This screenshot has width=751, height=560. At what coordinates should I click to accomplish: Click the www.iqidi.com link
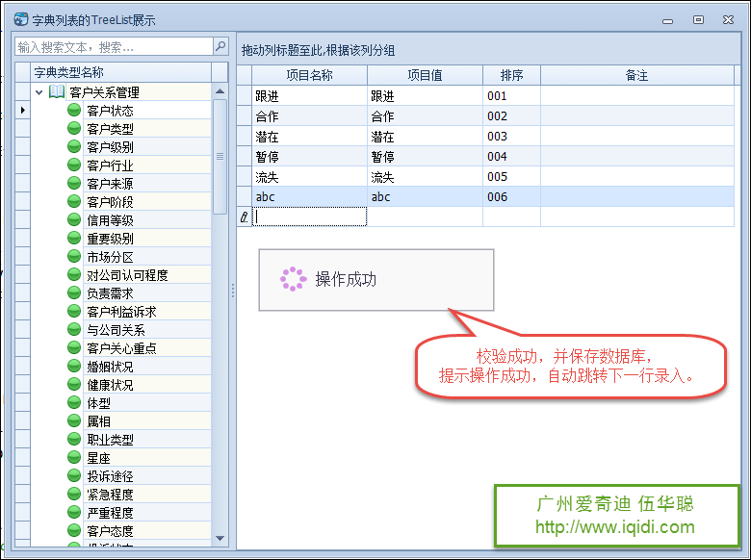pyautogui.click(x=614, y=526)
